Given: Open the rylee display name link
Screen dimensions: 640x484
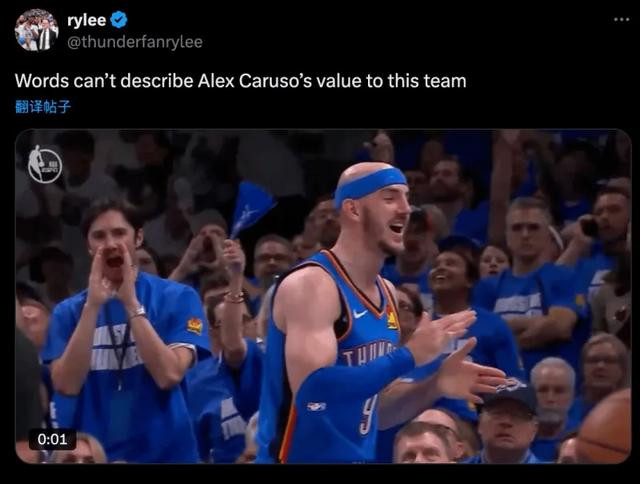Looking at the screenshot, I should click(87, 20).
